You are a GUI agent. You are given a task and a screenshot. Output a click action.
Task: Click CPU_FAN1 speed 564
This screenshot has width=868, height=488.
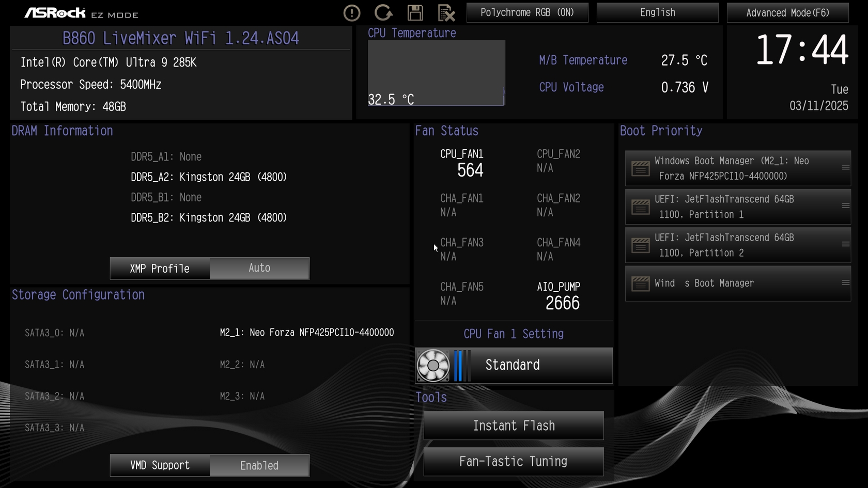point(470,170)
